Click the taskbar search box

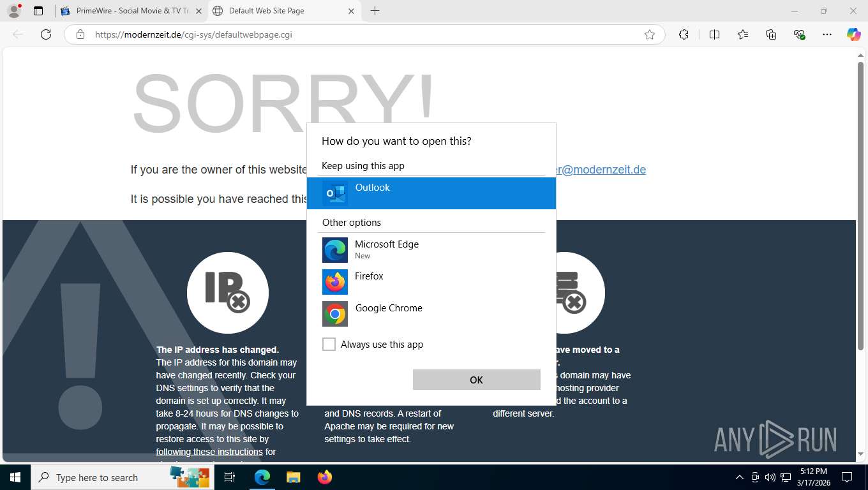click(121, 477)
